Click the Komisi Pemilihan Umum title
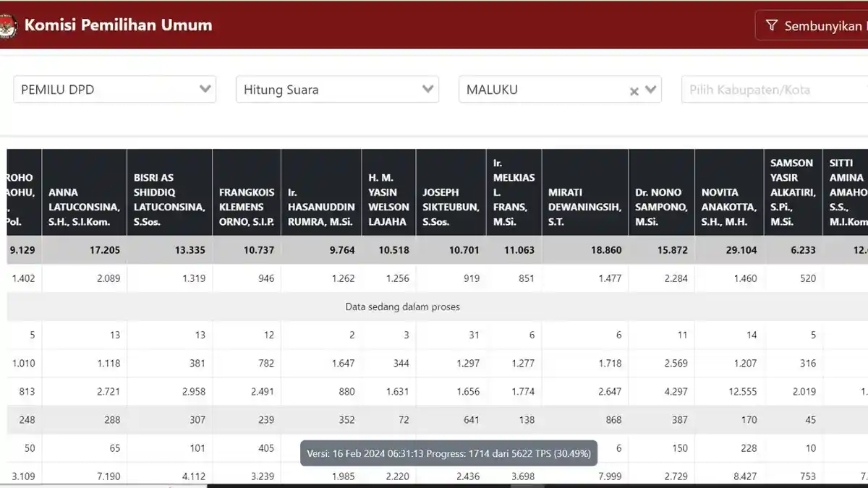The image size is (868, 488). (x=118, y=25)
